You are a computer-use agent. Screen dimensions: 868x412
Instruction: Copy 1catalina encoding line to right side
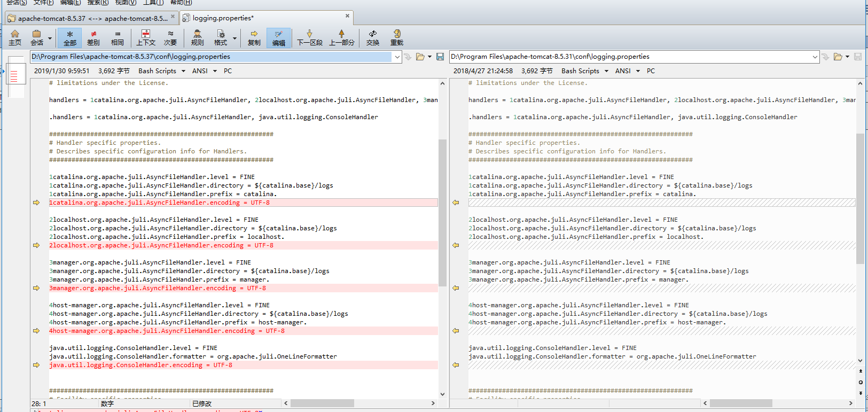coord(36,203)
